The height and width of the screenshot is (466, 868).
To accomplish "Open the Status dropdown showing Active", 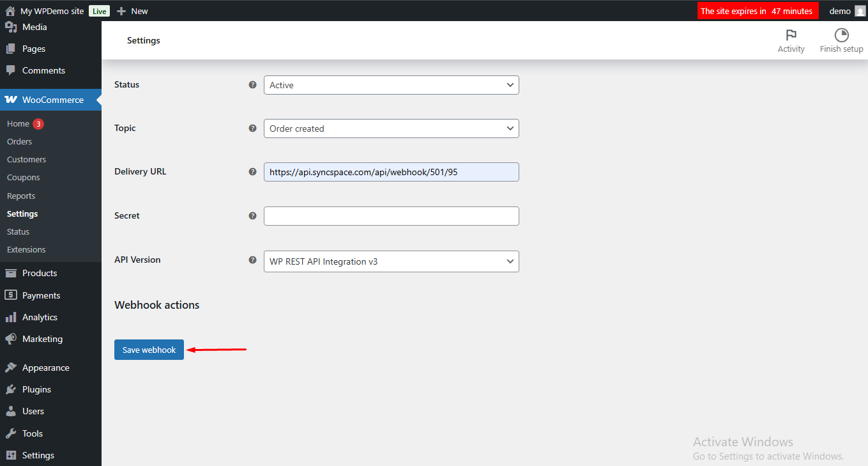I will click(391, 85).
